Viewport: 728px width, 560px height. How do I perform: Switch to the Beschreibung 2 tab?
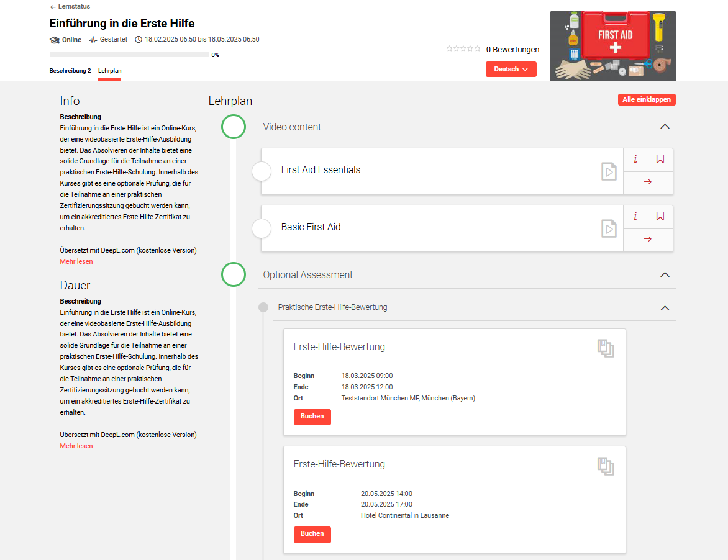click(x=70, y=71)
